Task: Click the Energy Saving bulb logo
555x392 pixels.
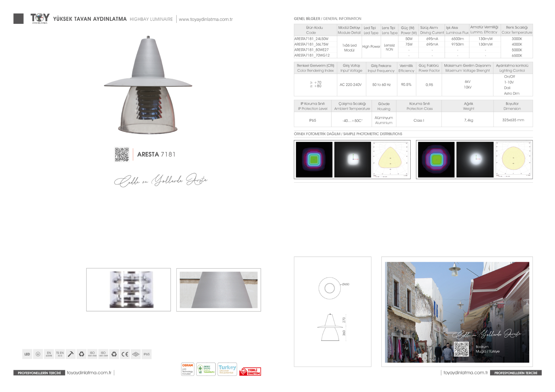Action: tap(206, 369)
